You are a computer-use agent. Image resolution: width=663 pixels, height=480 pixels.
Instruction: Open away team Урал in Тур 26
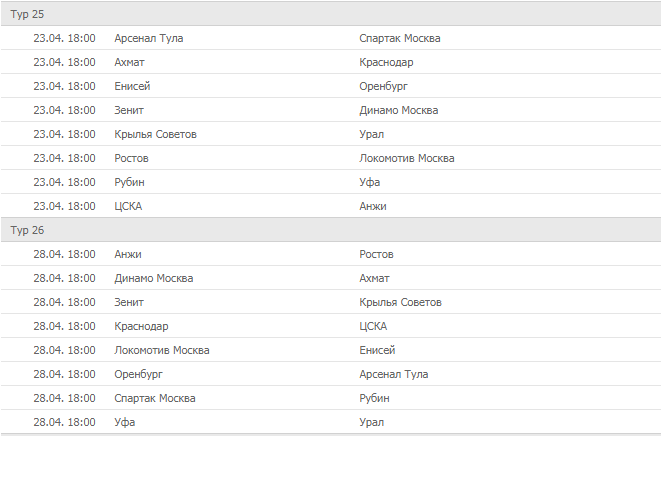pyautogui.click(x=372, y=422)
